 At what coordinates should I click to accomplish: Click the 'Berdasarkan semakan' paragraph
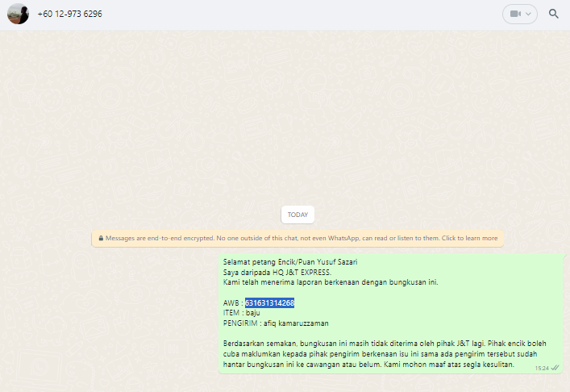[385, 354]
